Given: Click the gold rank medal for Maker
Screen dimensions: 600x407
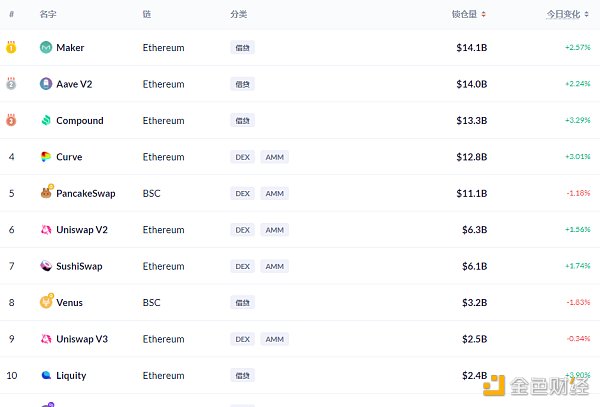Looking at the screenshot, I should click(11, 47).
